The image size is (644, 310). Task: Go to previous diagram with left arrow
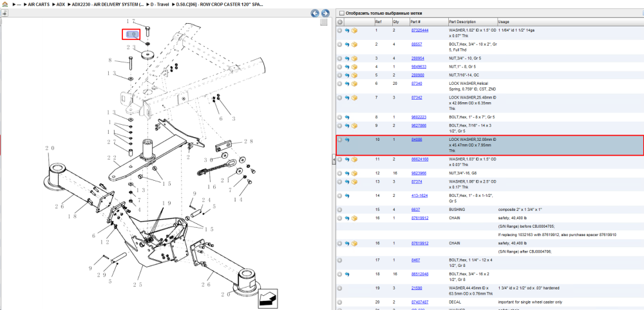point(315,13)
